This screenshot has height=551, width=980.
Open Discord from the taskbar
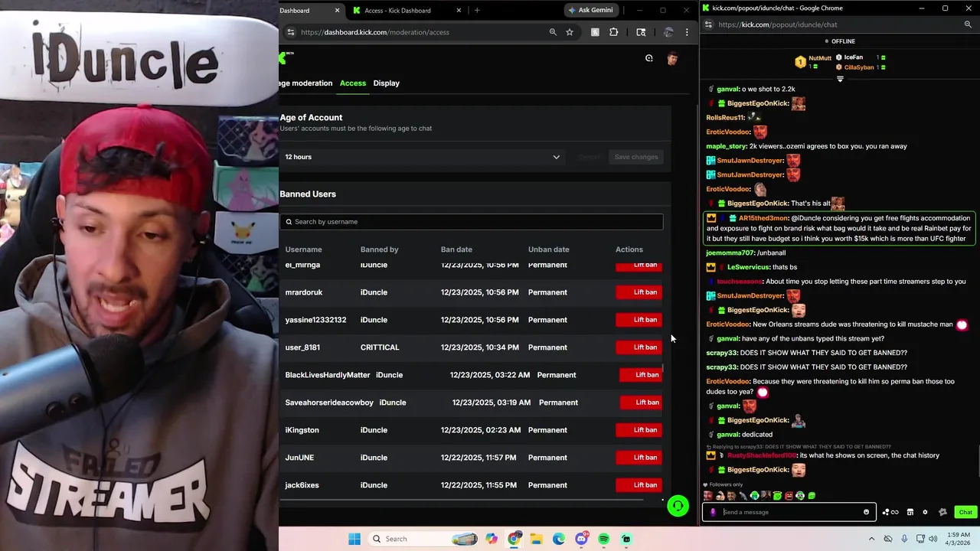coord(582,539)
